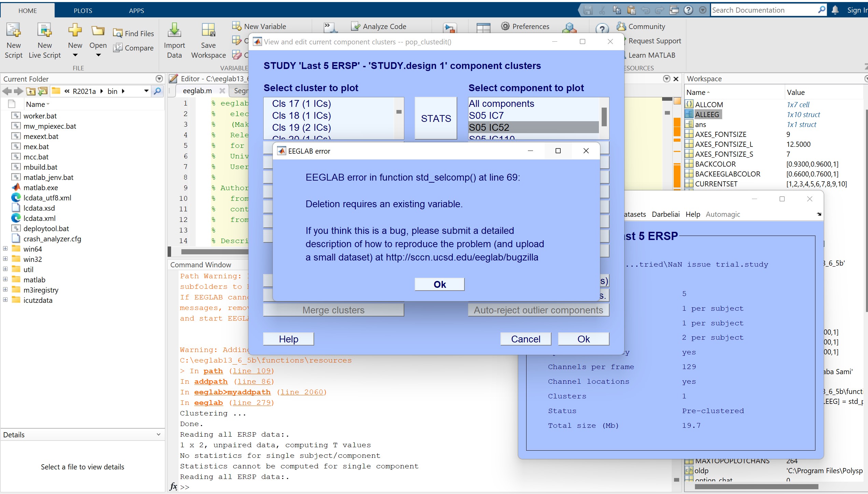
Task: Expand the win64 folder
Action: [4, 249]
